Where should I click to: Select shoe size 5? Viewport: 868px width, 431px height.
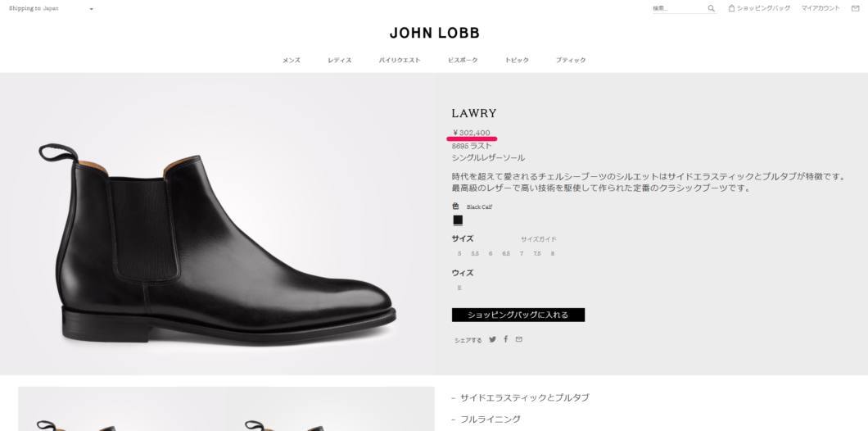(x=459, y=254)
